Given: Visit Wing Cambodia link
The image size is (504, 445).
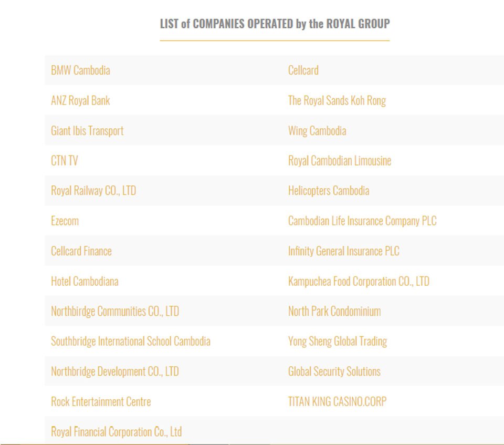Looking at the screenshot, I should coord(317,131).
